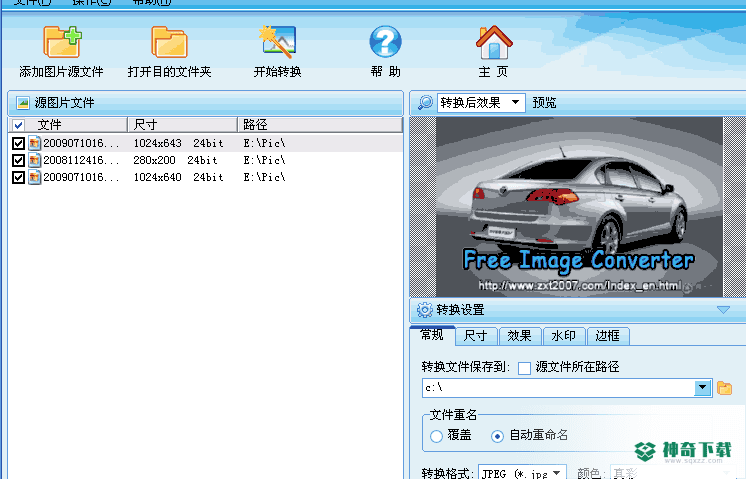Click E:\Pic\ path of 280x200 row
This screenshot has height=479, width=746.
coord(265,160)
